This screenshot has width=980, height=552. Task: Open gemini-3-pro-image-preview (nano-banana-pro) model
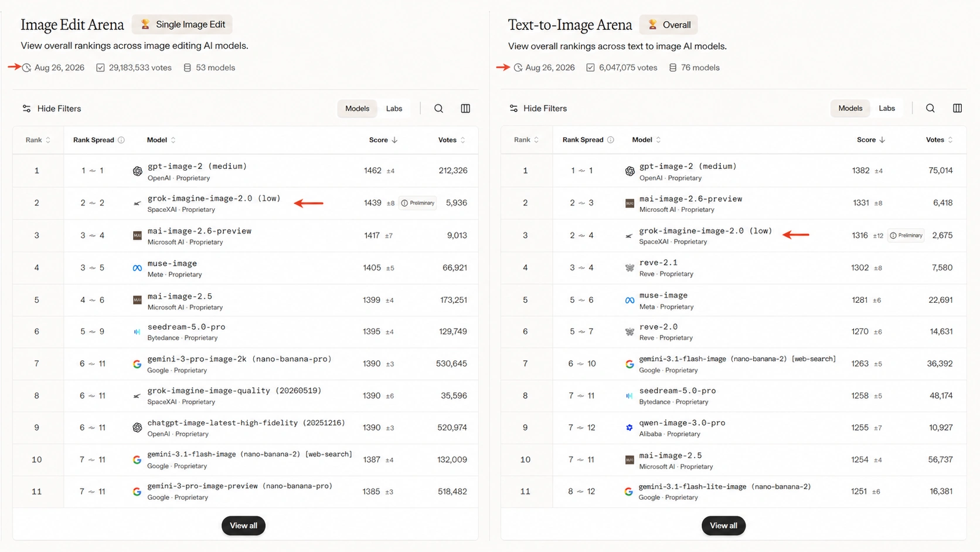click(240, 486)
